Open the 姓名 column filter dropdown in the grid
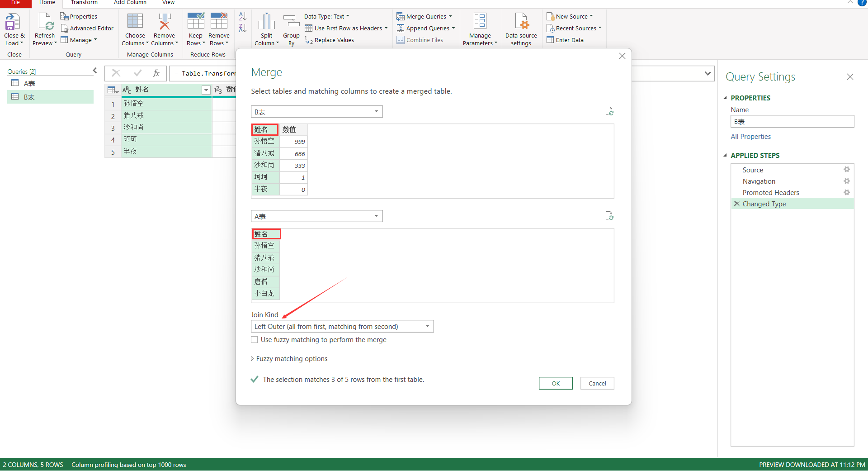Viewport: 868px width, 471px height. point(206,90)
